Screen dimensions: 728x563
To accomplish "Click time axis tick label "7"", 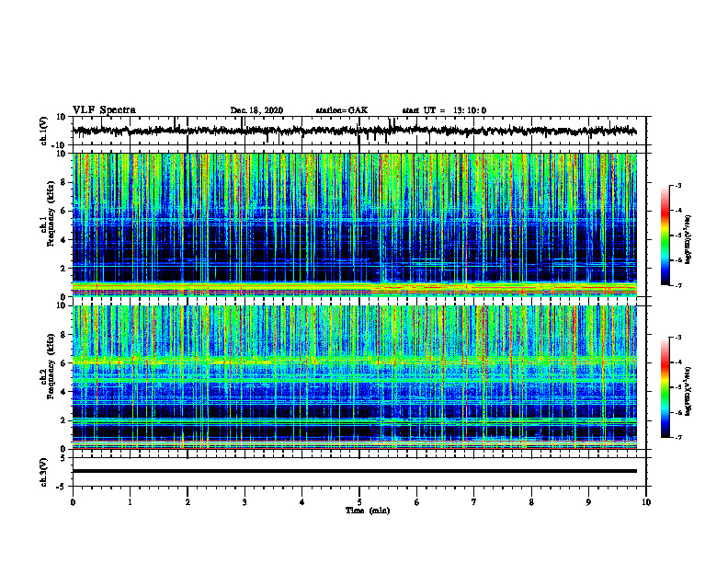I will 474,502.
